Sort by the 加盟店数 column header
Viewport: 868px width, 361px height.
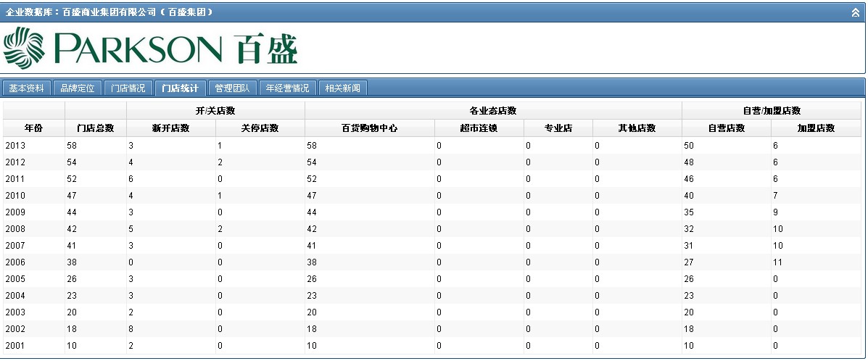pos(816,128)
